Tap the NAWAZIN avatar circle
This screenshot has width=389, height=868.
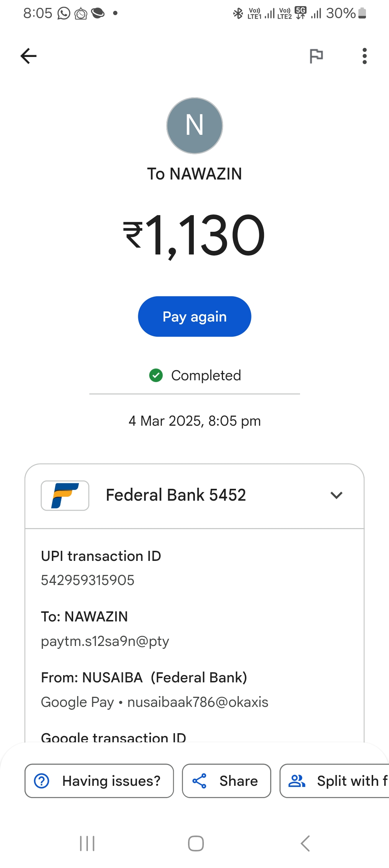pos(194,125)
